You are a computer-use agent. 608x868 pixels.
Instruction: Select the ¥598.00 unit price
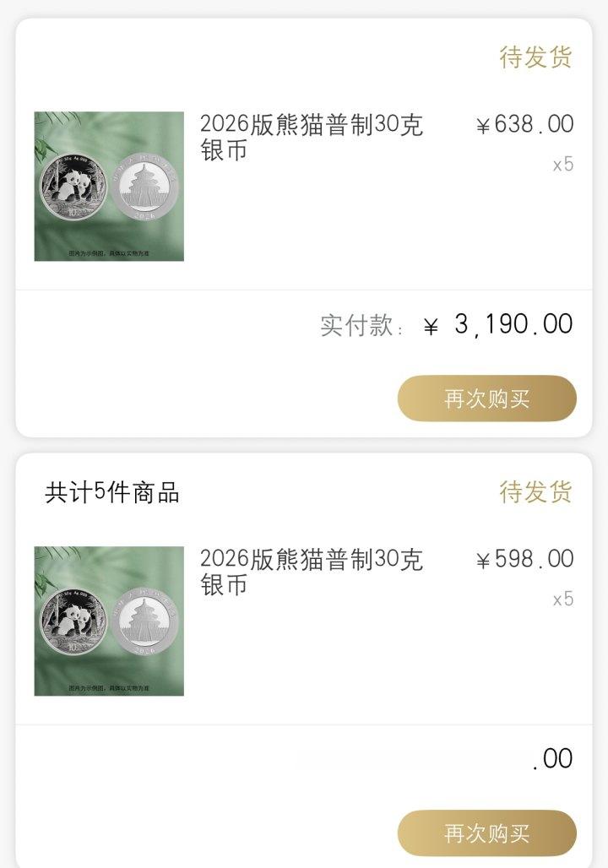click(x=524, y=559)
